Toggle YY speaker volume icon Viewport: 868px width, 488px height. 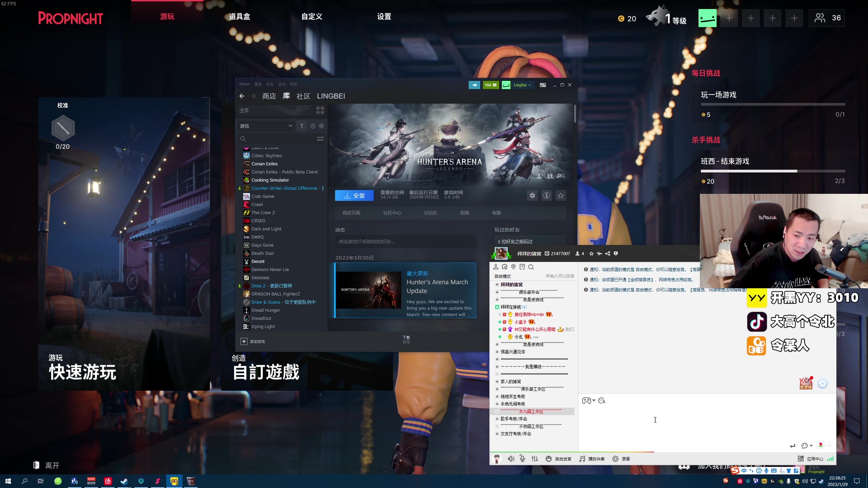point(511,459)
